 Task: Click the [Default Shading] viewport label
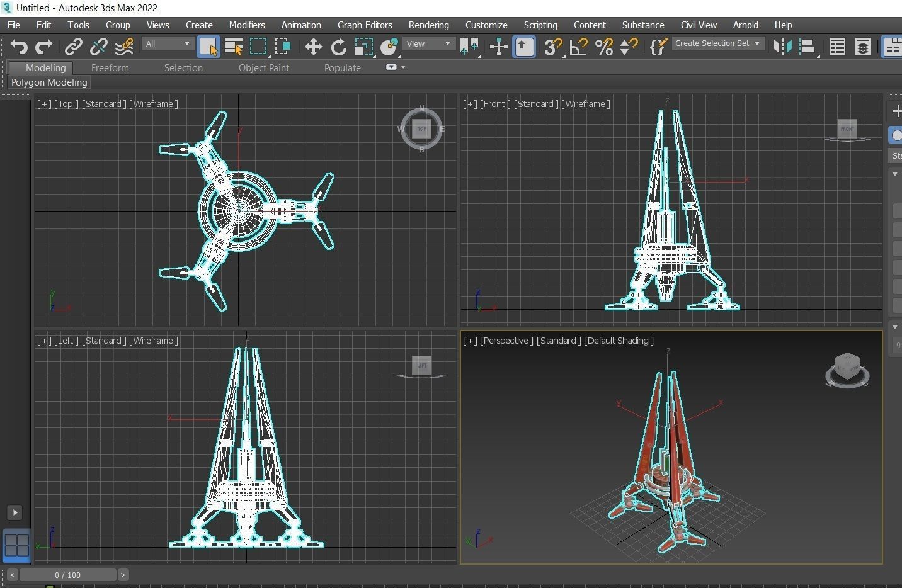[x=619, y=341]
